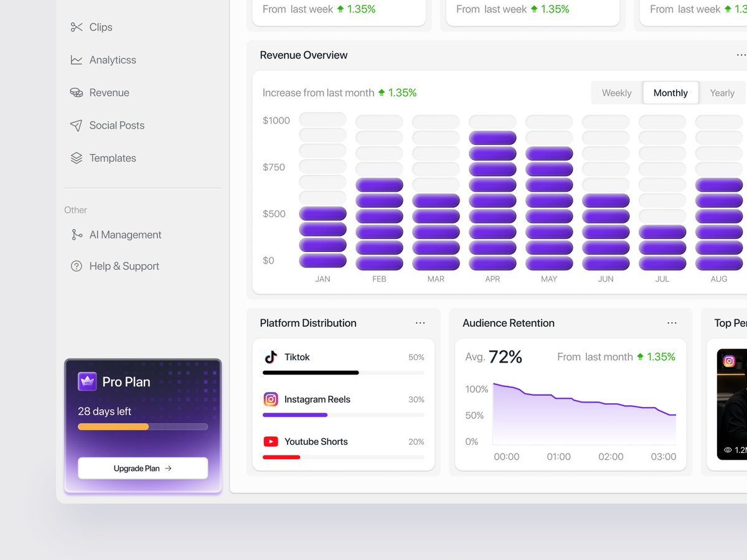Click the Platform Distribution heading
747x560 pixels.
[x=308, y=323]
